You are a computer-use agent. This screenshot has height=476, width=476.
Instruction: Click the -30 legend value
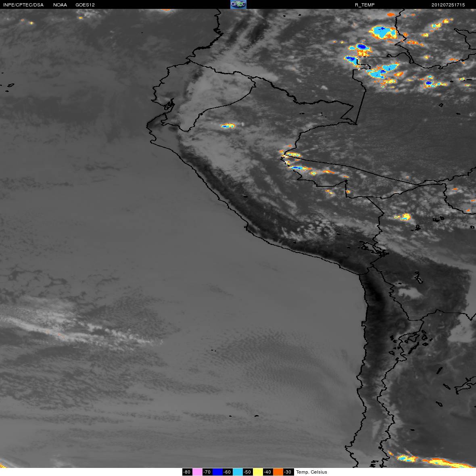tap(288, 472)
